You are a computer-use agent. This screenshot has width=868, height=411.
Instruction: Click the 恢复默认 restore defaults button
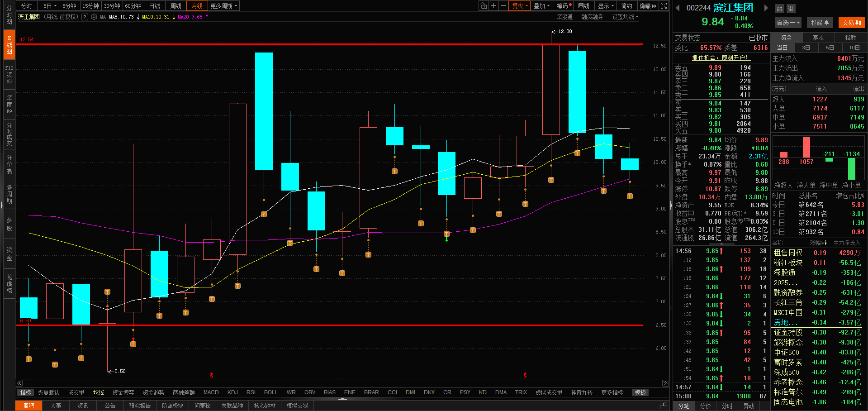pyautogui.click(x=48, y=392)
